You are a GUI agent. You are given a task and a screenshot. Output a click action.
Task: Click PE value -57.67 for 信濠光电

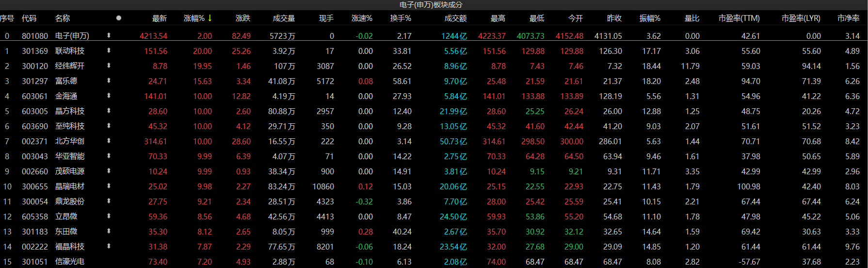(749, 262)
